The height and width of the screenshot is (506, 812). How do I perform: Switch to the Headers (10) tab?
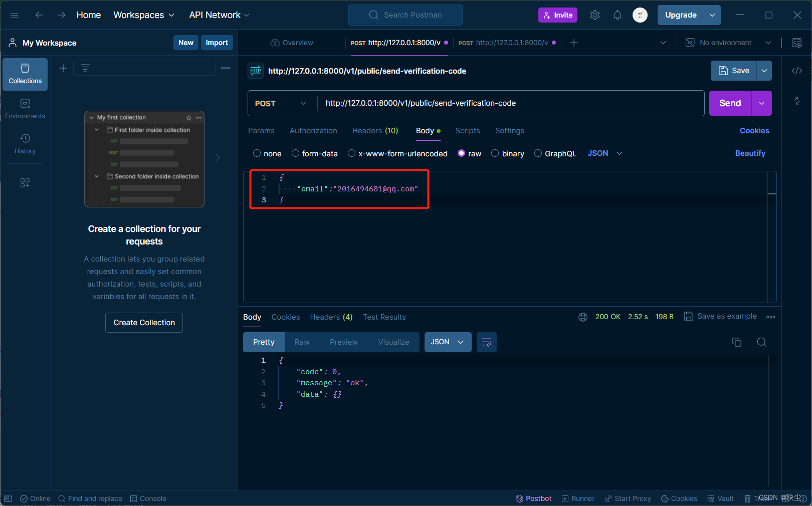(x=375, y=131)
